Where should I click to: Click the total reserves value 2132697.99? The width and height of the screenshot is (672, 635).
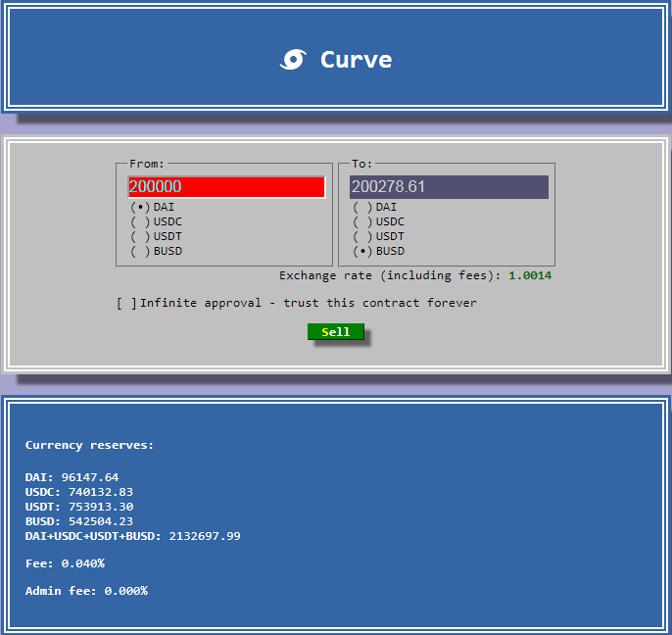205,536
